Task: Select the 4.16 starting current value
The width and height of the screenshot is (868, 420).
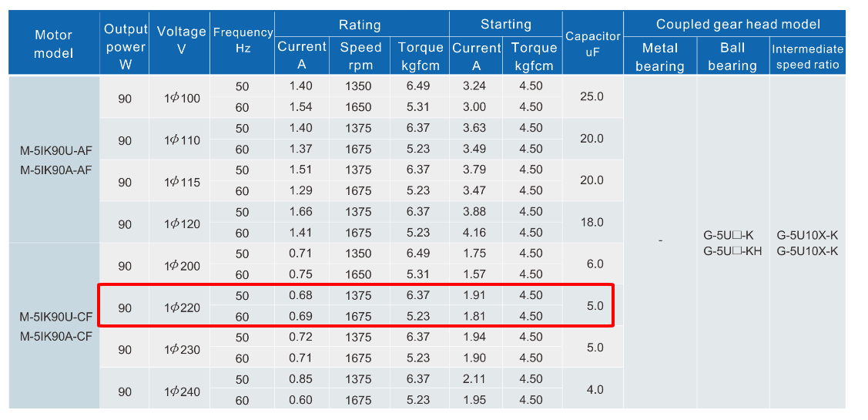Action: pyautogui.click(x=477, y=233)
